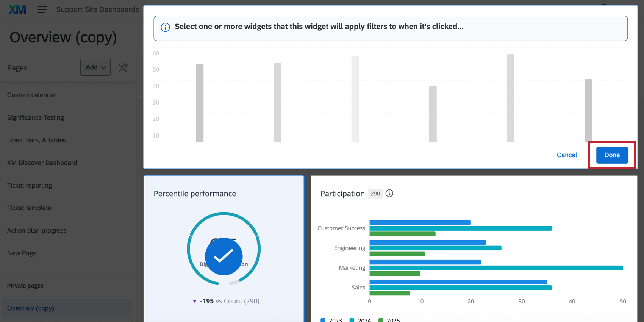Click the Marketing 2024 teal bar
This screenshot has width=644, height=322.
click(x=496, y=268)
